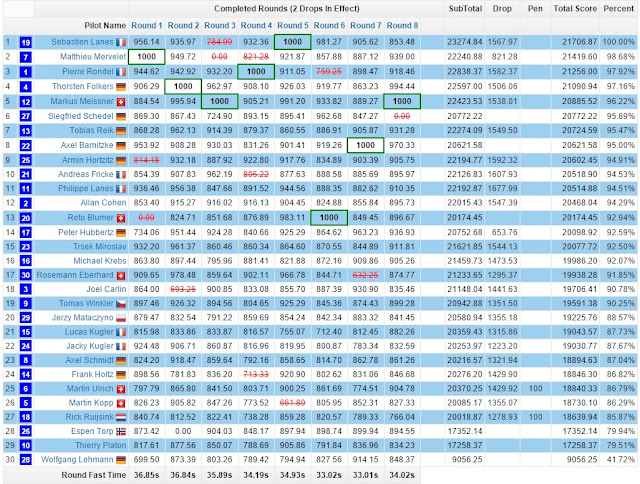Click the Polish flag beside Jerzy Mataczyno
The width and height of the screenshot is (640, 484).
click(121, 318)
